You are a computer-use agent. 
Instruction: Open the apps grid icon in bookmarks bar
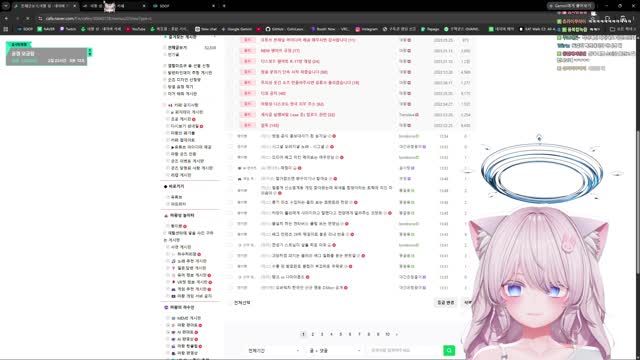[x=6, y=29]
